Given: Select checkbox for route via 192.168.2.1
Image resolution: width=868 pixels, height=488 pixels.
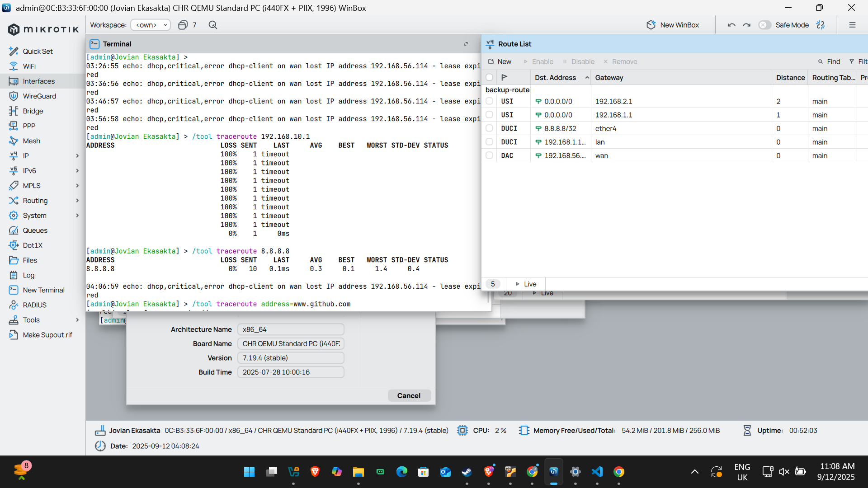Looking at the screenshot, I should pyautogui.click(x=489, y=101).
